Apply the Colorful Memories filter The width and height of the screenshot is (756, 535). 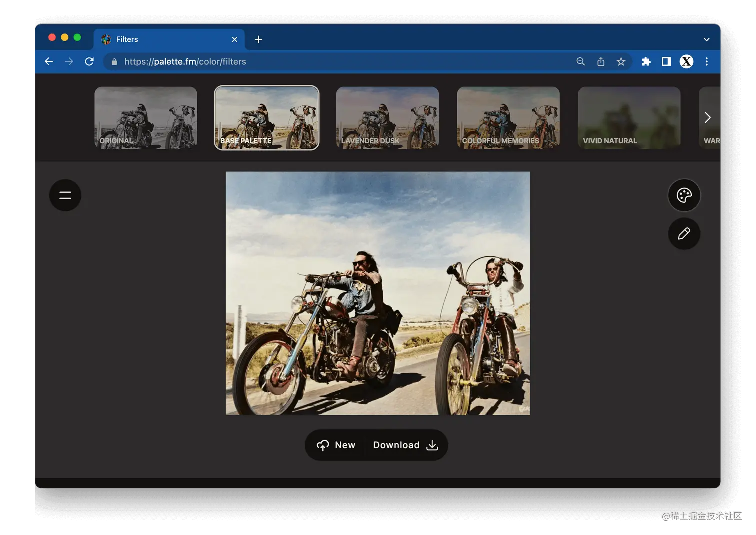[508, 118]
